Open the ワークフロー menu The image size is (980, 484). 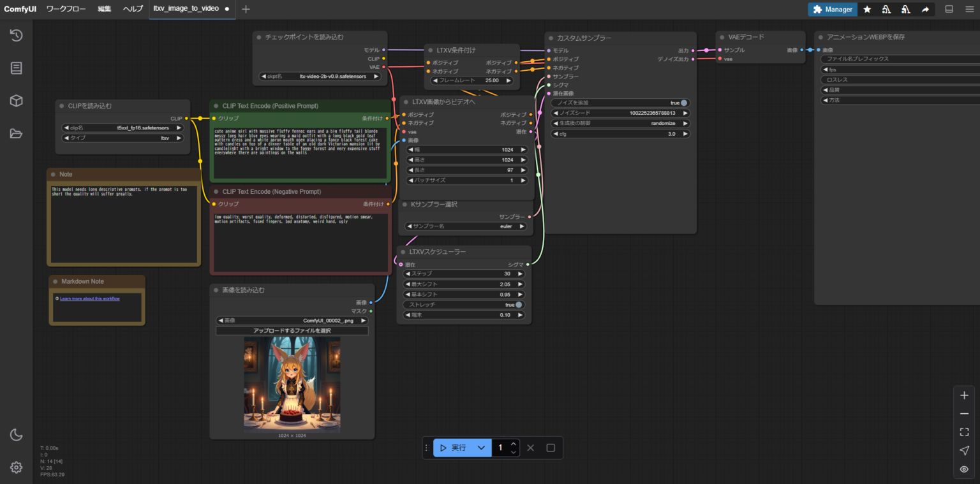pos(67,9)
